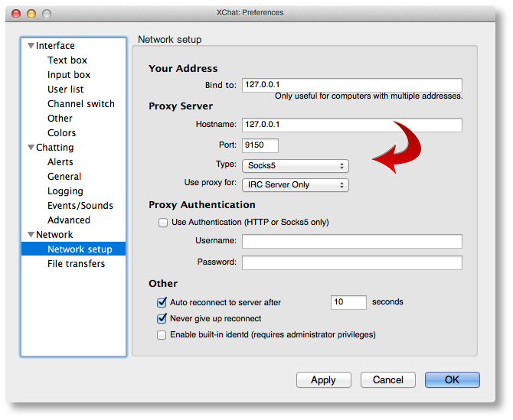Viewport: 513px width, 420px height.
Task: Open the Input box preferences page
Action: pyautogui.click(x=69, y=75)
